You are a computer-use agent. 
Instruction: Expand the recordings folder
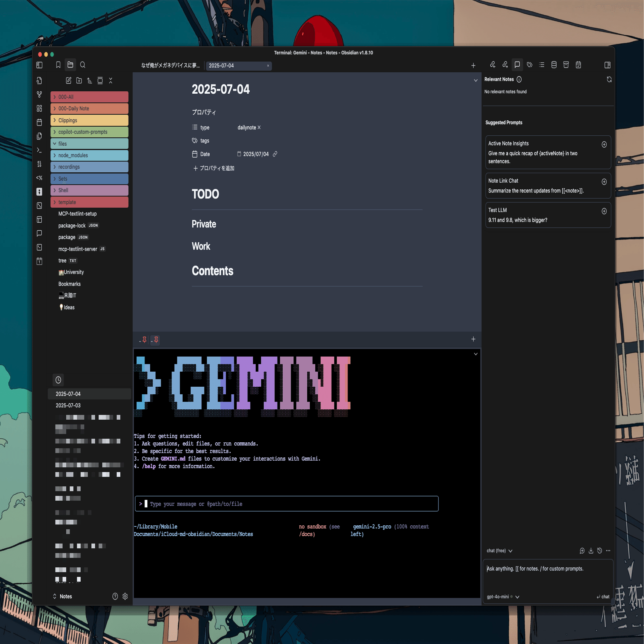(x=89, y=167)
